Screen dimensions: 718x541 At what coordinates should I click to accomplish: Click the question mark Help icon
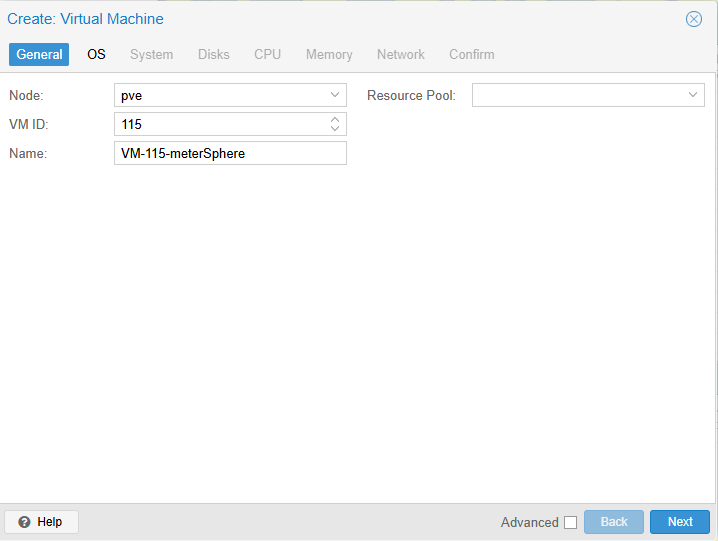pos(24,522)
